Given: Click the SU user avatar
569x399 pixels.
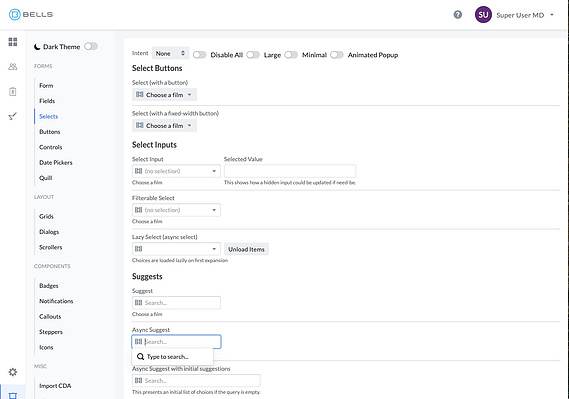Looking at the screenshot, I should pyautogui.click(x=483, y=15).
